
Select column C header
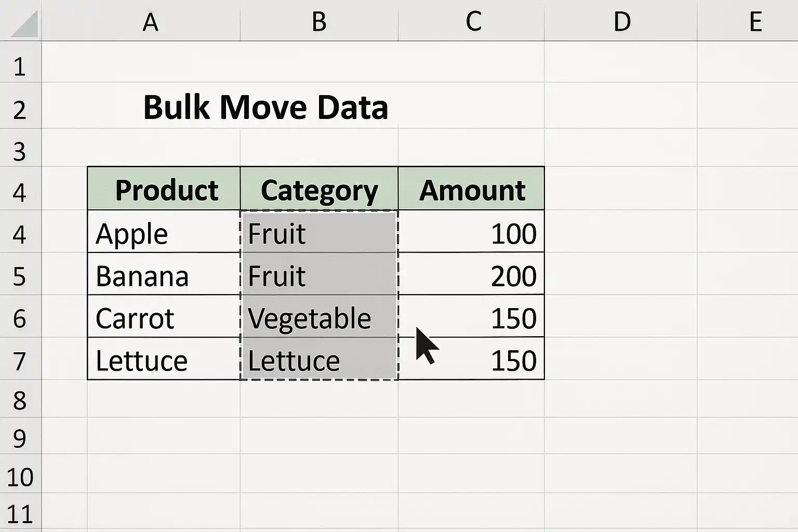471,20
